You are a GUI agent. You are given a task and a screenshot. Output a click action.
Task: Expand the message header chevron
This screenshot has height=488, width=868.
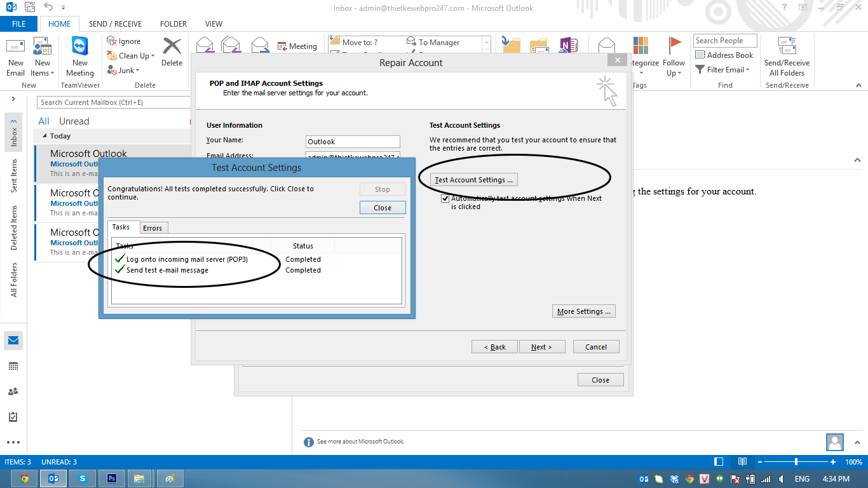point(857,160)
